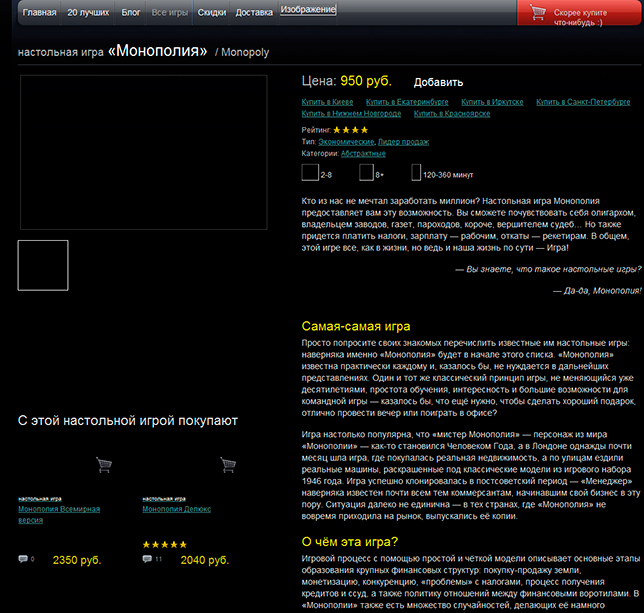Select the small product thumbnail below the main image

(x=43, y=265)
